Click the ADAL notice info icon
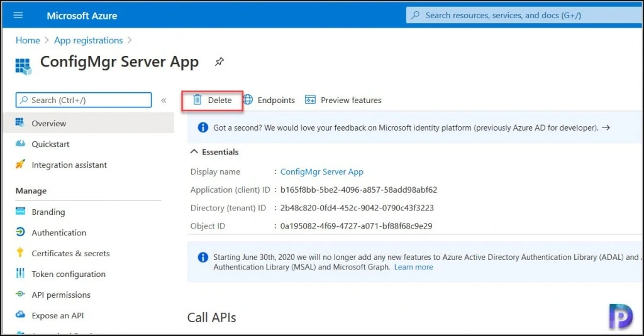This screenshot has height=336, width=644. [x=203, y=257]
